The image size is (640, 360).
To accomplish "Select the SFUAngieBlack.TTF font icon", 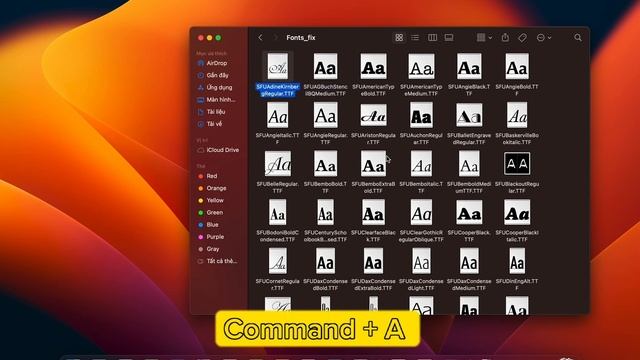I will 469,66.
